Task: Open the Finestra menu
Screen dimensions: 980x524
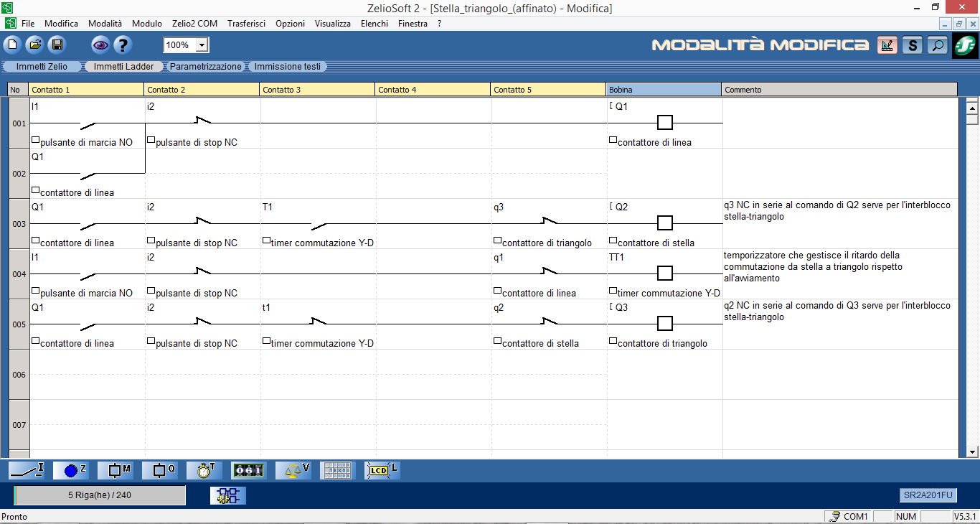Action: [x=413, y=24]
